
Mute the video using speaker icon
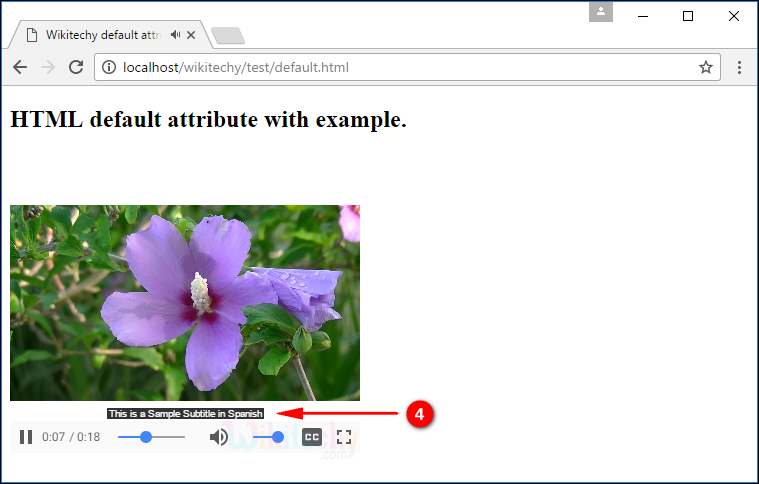(219, 437)
